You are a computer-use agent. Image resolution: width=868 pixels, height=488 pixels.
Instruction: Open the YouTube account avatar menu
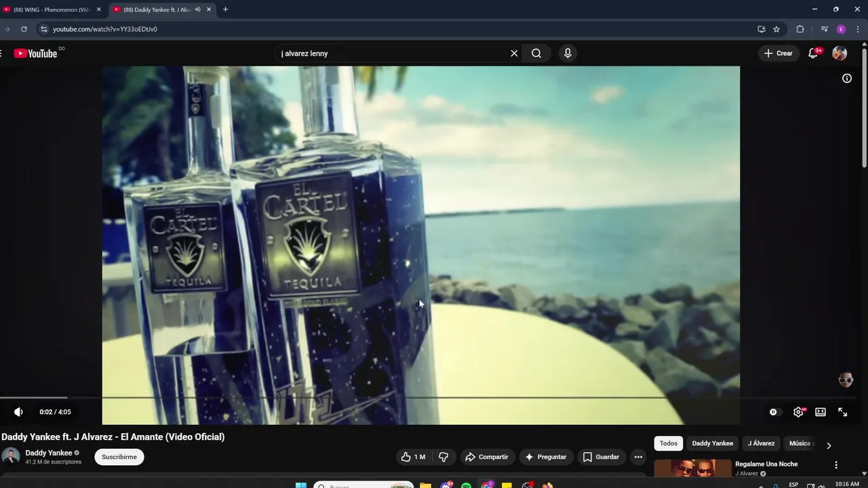(840, 54)
